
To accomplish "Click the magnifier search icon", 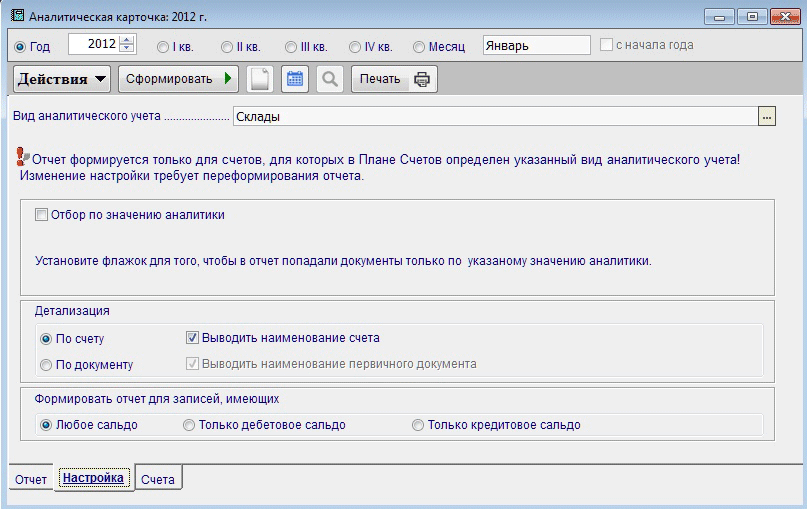I will [330, 79].
